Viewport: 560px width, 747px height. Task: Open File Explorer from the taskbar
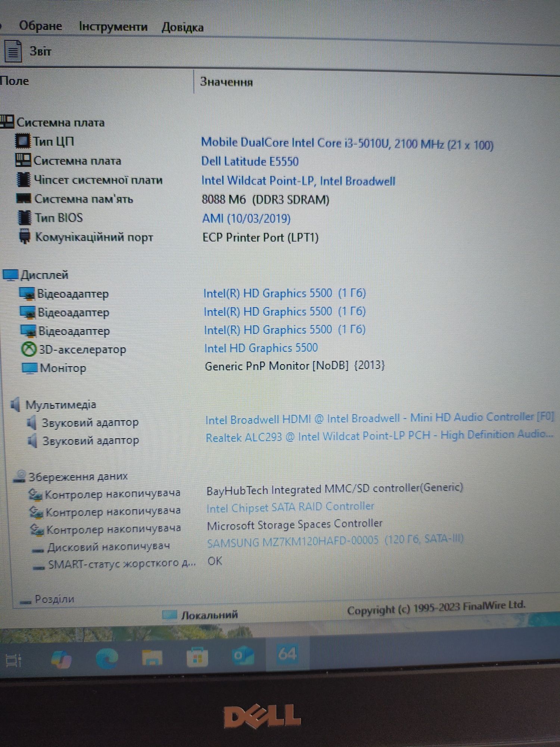click(x=152, y=657)
